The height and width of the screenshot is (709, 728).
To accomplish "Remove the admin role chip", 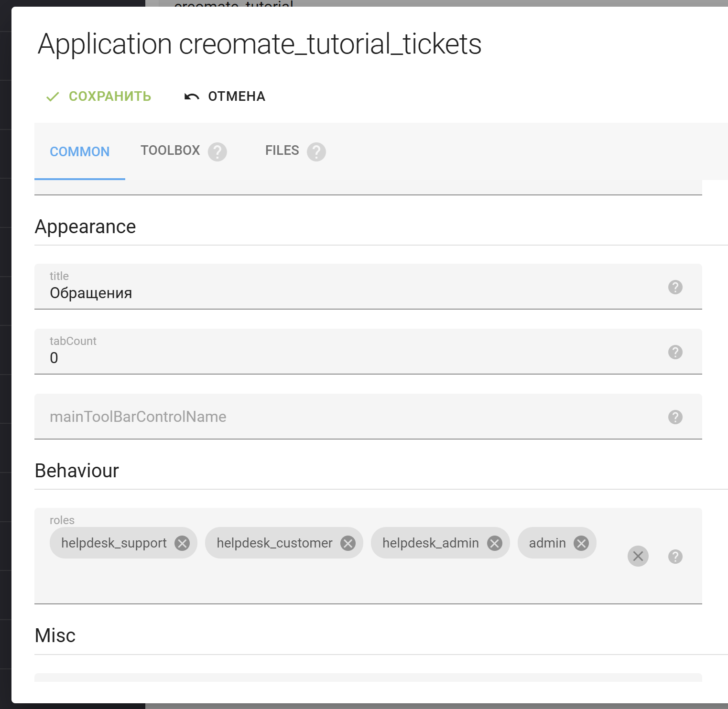I will pyautogui.click(x=581, y=543).
